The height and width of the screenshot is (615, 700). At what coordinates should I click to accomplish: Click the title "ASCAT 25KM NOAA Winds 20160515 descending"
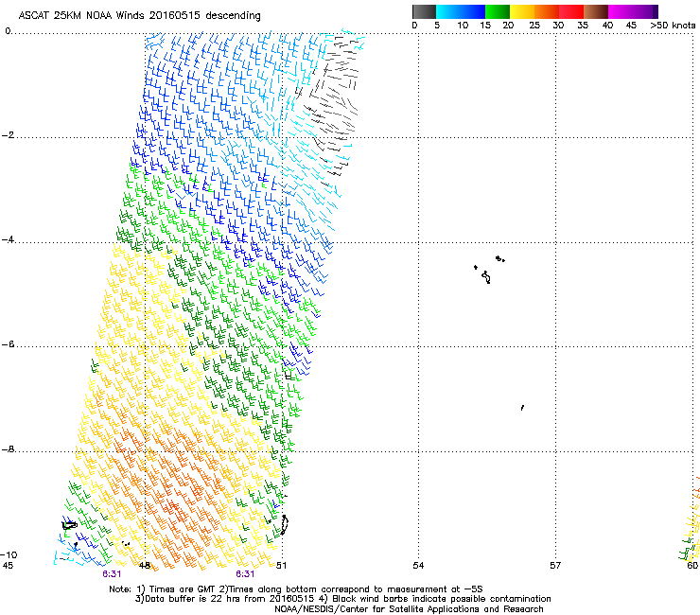pyautogui.click(x=139, y=16)
